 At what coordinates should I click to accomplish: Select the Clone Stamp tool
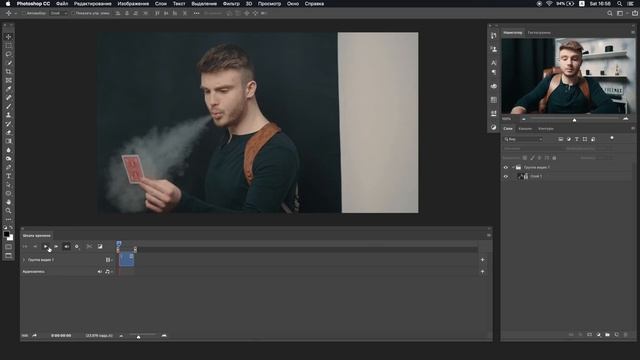[x=9, y=115]
